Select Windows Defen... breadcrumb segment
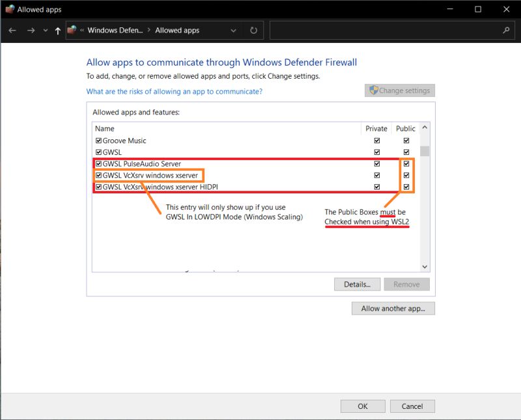The height and width of the screenshot is (420, 521). click(115, 30)
